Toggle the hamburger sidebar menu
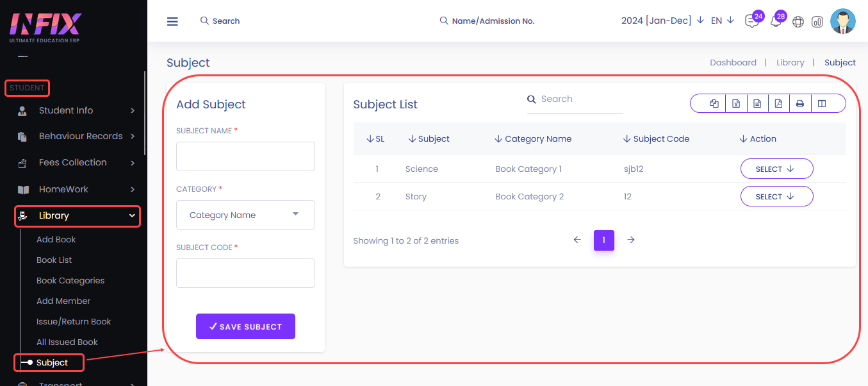 pos(172,21)
